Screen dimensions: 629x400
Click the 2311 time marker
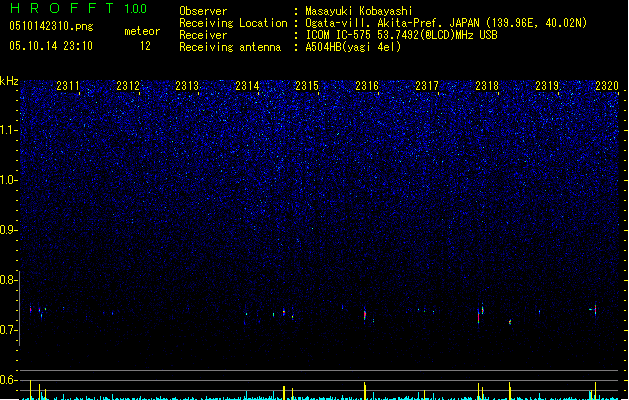click(x=68, y=86)
